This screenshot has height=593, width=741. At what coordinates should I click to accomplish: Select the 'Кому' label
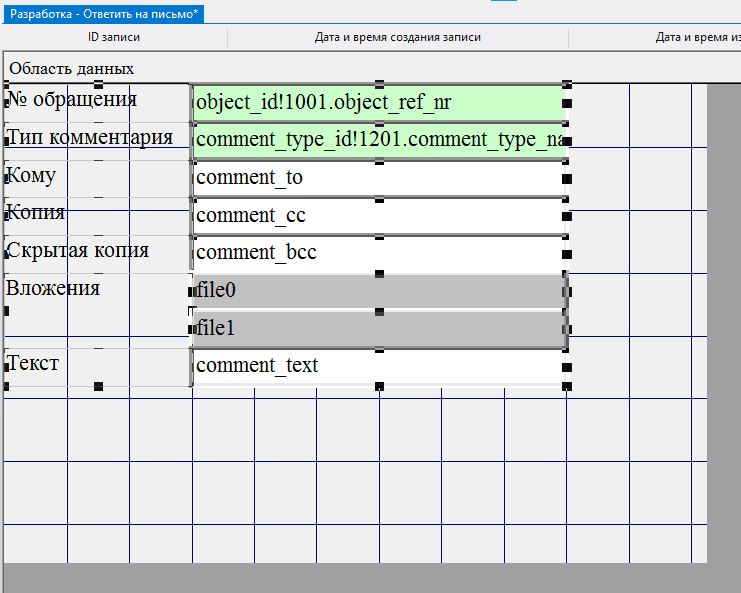tap(32, 176)
